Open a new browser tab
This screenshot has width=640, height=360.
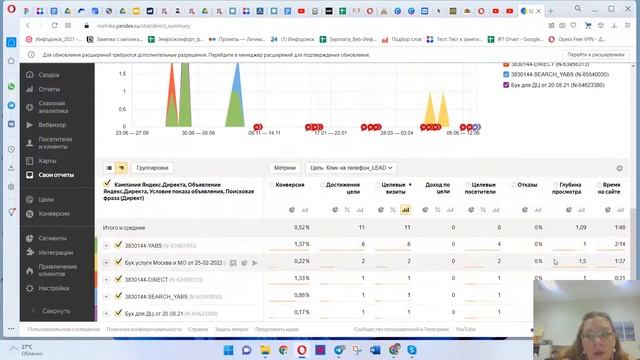tap(551, 11)
